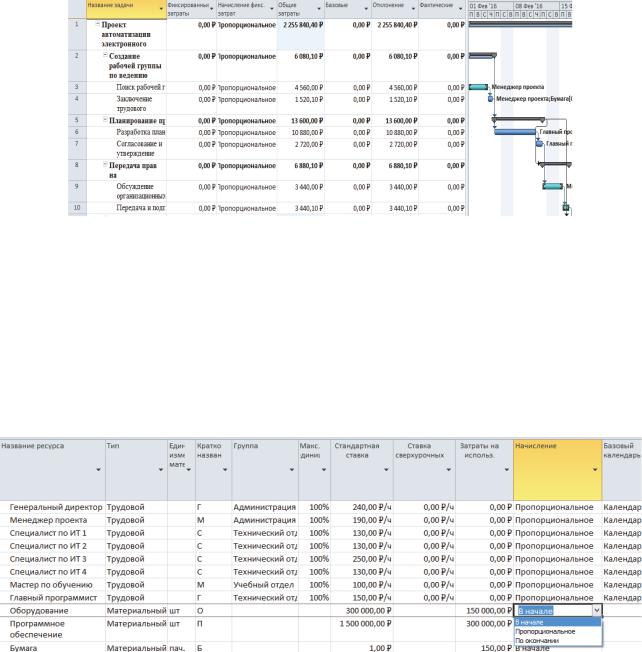Image resolution: width=642 pixels, height=652 pixels.
Task: Open the "Затраты на использ." column filter arrow
Action: [507, 469]
